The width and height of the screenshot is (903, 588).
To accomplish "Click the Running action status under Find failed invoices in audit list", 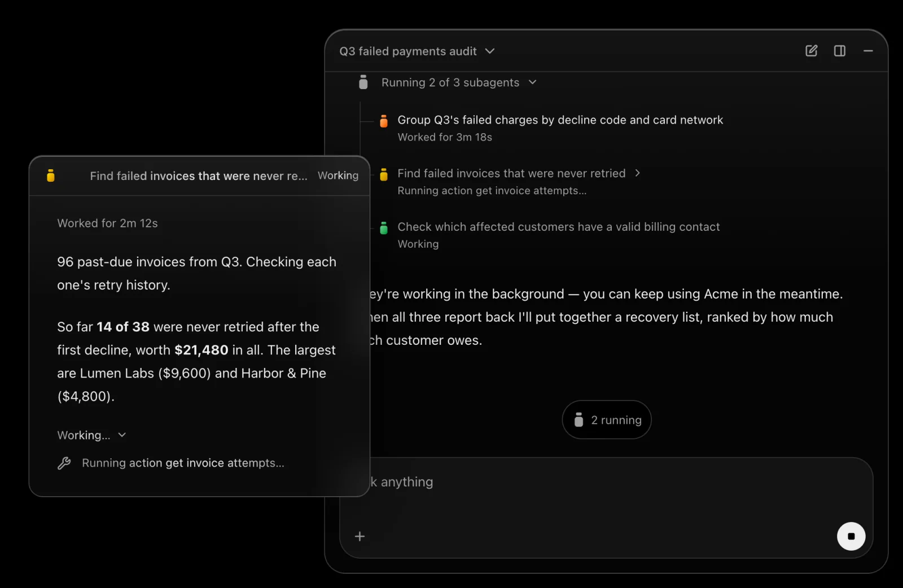I will 492,191.
